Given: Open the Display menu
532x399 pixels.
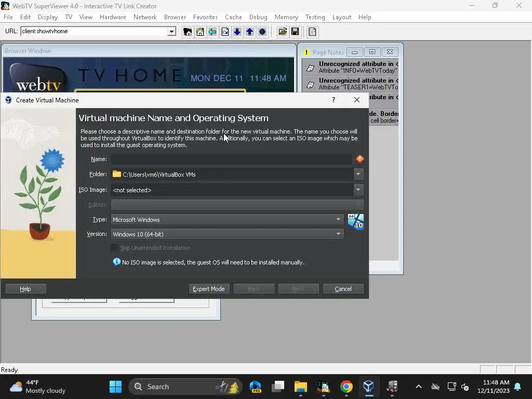Looking at the screenshot, I should 47,17.
